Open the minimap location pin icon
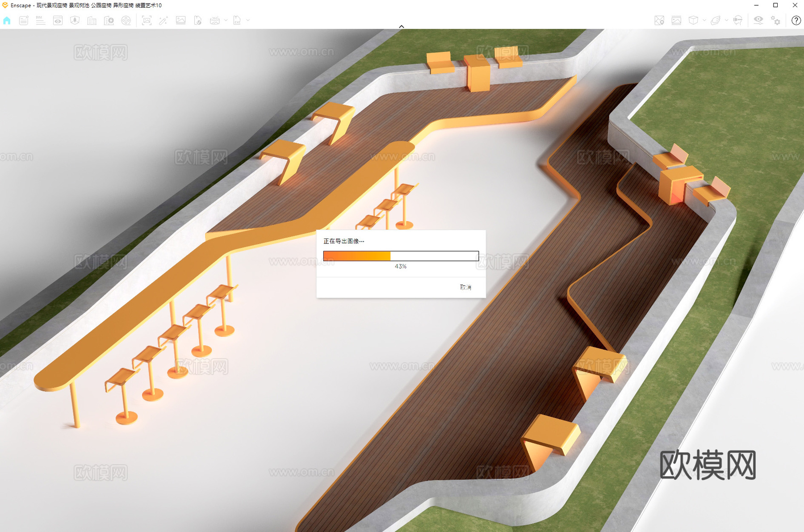Image resolution: width=804 pixels, height=532 pixels. (x=659, y=21)
